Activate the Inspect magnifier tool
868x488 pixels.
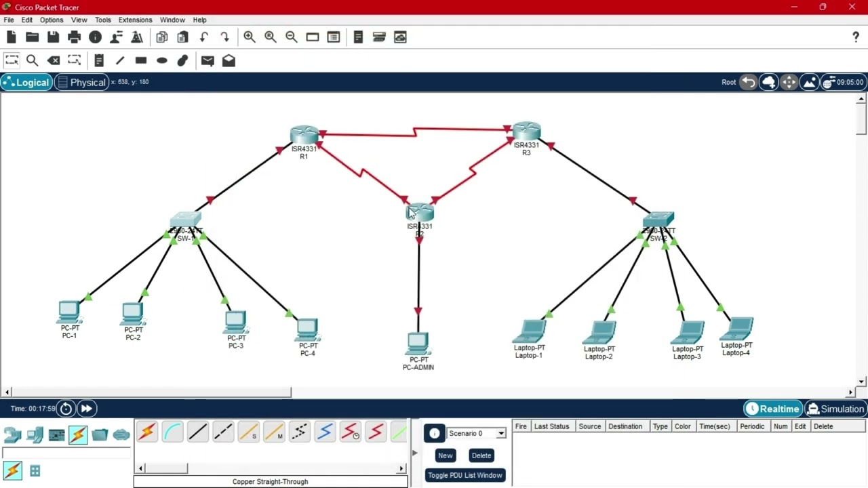click(32, 60)
